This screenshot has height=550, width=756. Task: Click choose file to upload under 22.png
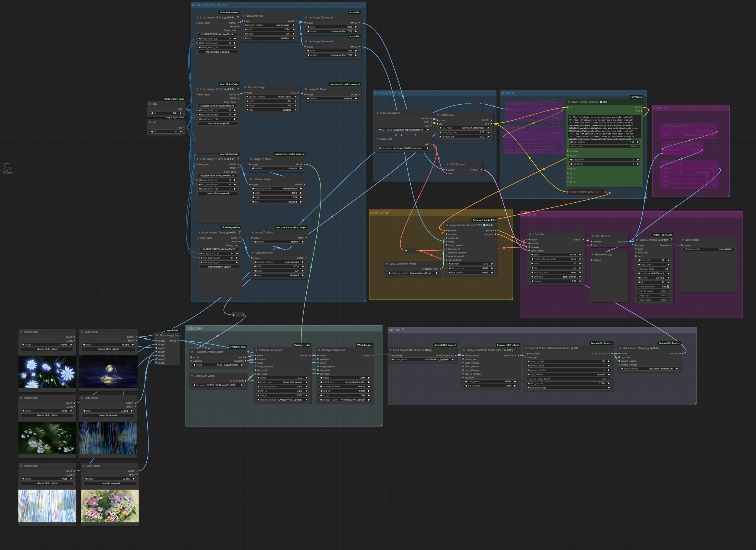pos(108,415)
